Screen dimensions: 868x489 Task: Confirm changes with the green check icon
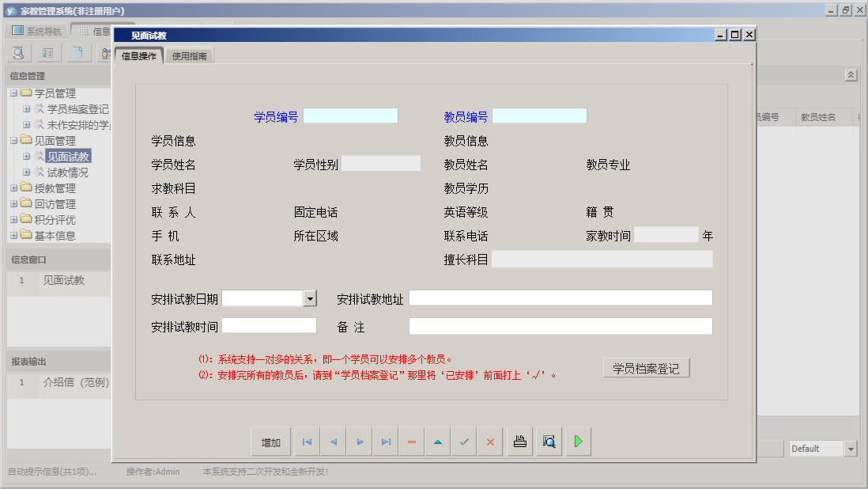coord(464,442)
